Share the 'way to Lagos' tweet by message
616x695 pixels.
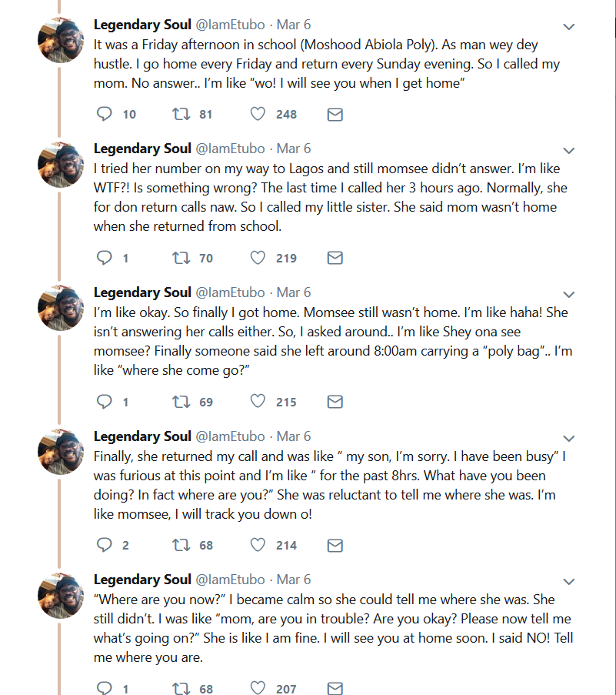335,258
